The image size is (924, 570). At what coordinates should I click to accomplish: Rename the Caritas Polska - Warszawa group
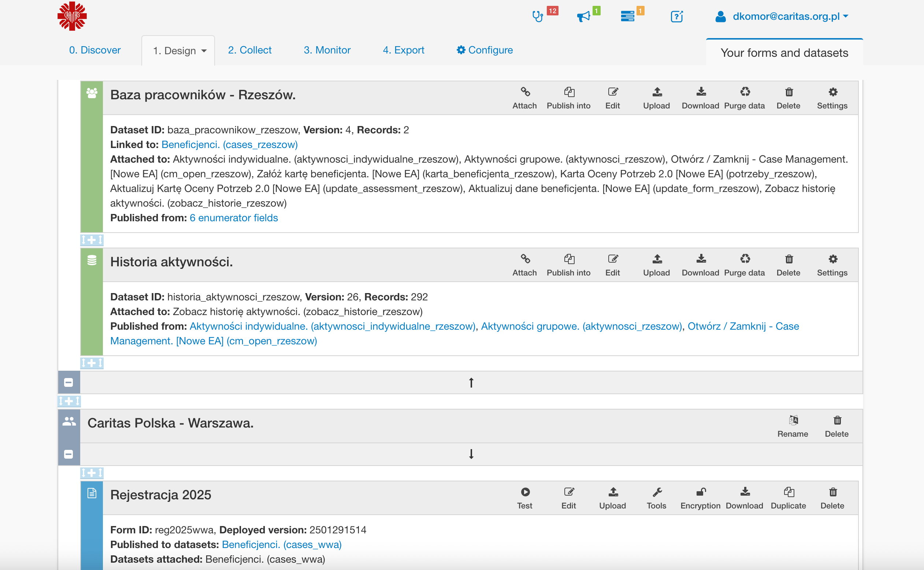point(793,426)
